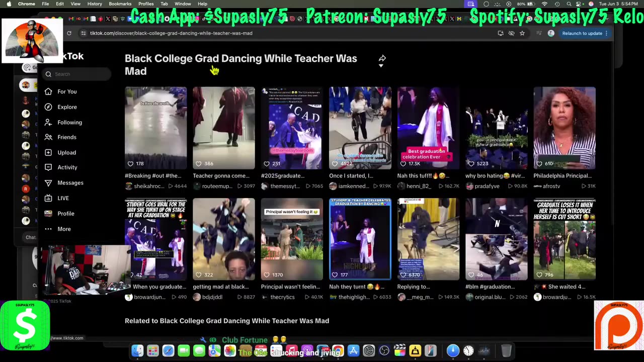644x362 pixels.
Task: Click the 'Nah this tuff!!' video caption
Action: click(x=424, y=176)
